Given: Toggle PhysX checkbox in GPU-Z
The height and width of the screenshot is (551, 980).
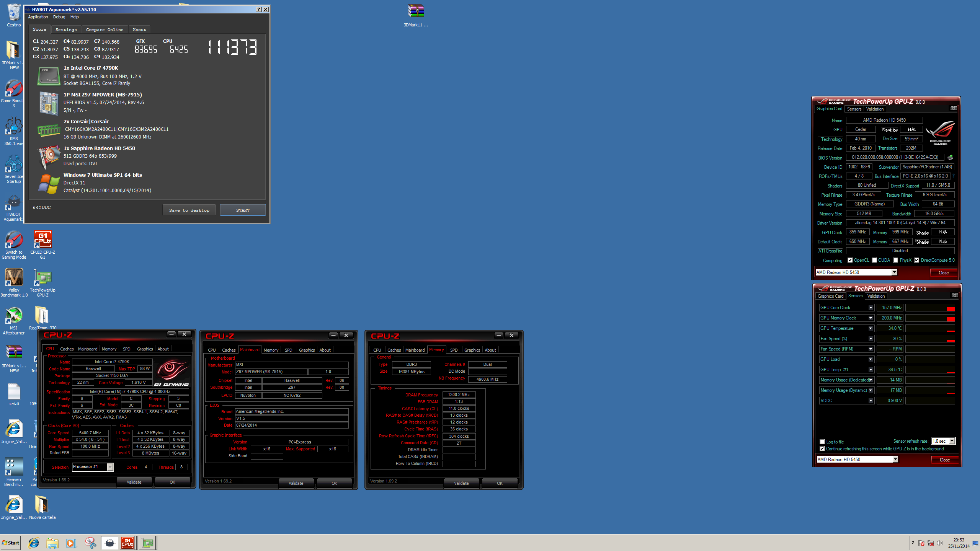Looking at the screenshot, I should [896, 260].
